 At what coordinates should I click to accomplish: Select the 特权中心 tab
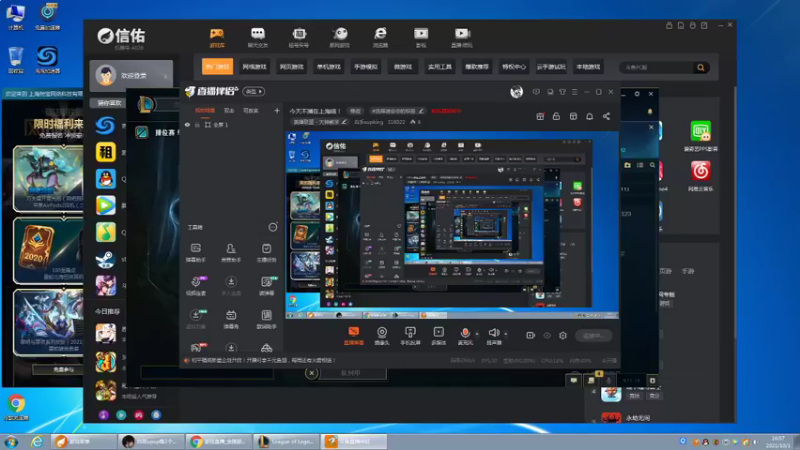click(x=514, y=67)
